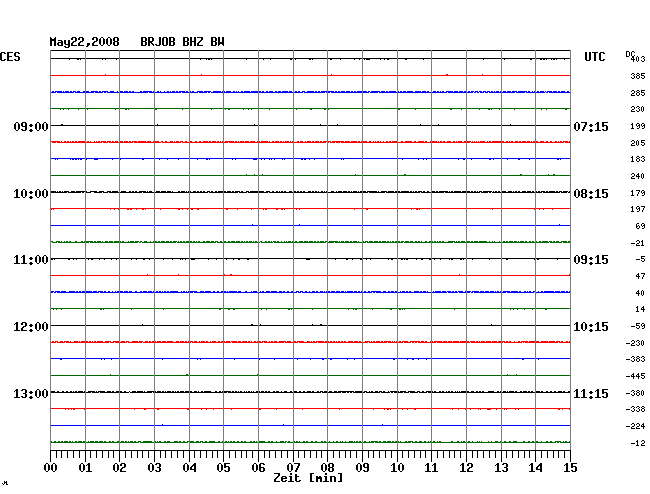The image size is (650, 494).
Task: Click the minute label "13" on the time axis
Action: coord(501,467)
